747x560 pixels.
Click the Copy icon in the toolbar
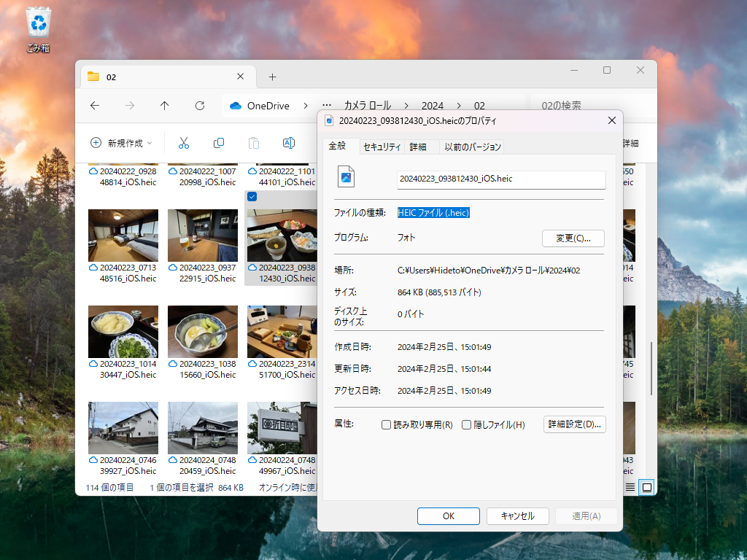(218, 143)
